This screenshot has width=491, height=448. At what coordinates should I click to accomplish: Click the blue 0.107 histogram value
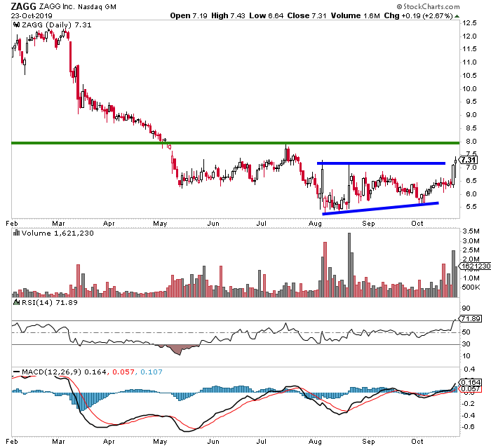coord(152,372)
